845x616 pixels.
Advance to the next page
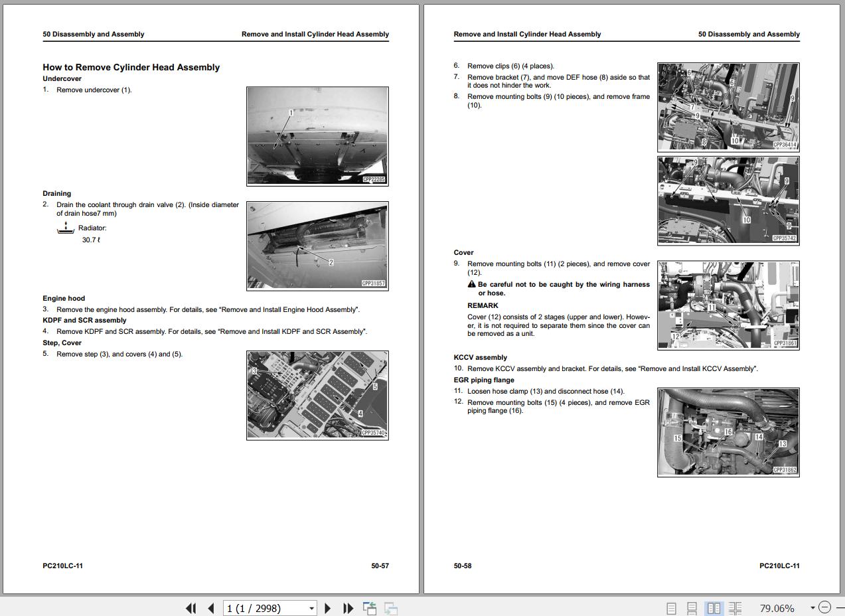click(327, 608)
